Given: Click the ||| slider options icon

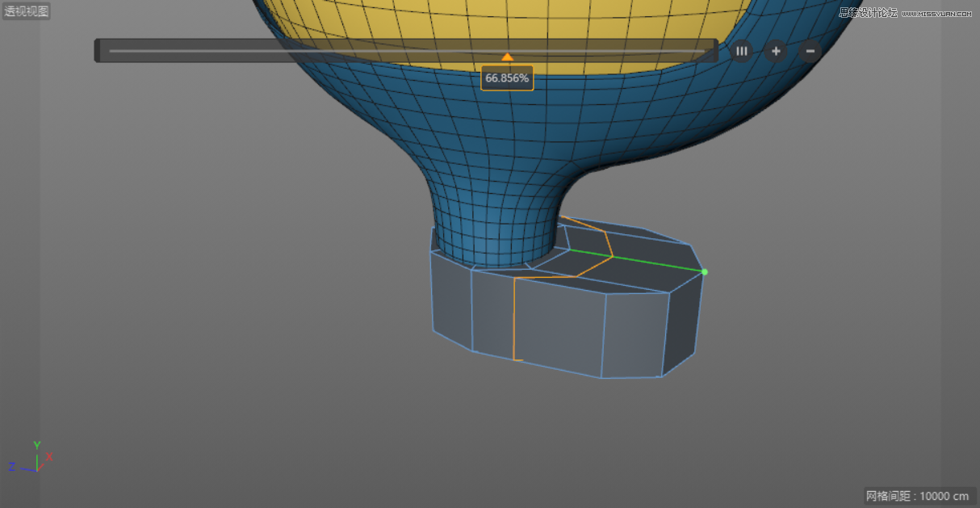Looking at the screenshot, I should (x=741, y=51).
